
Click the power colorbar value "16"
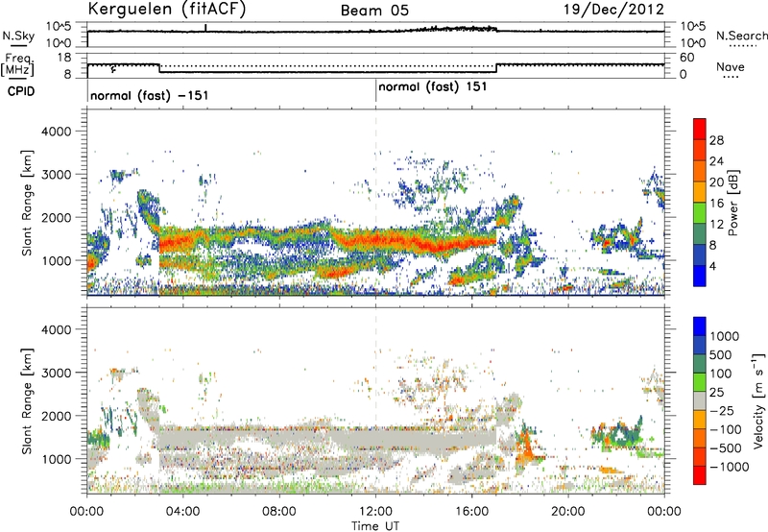[716, 204]
